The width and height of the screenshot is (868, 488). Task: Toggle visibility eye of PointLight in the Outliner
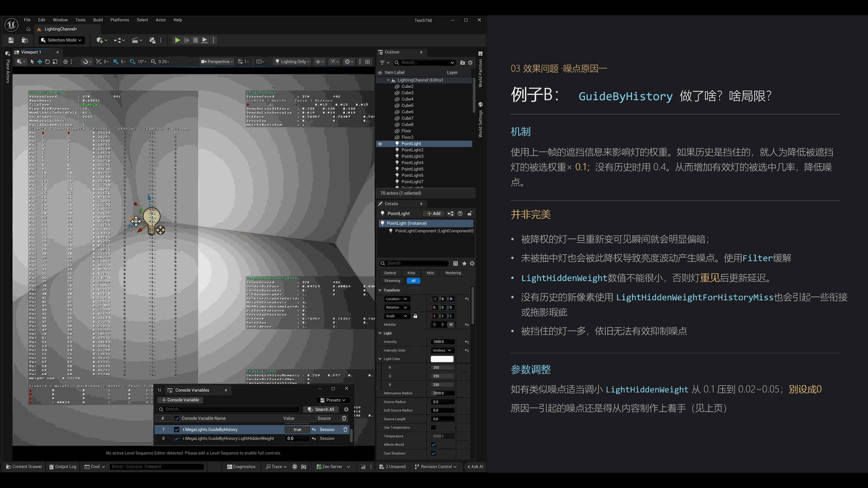380,144
